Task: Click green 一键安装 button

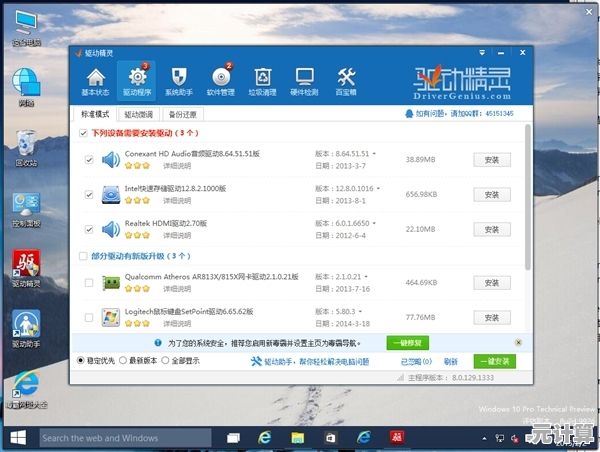Action: click(x=494, y=361)
